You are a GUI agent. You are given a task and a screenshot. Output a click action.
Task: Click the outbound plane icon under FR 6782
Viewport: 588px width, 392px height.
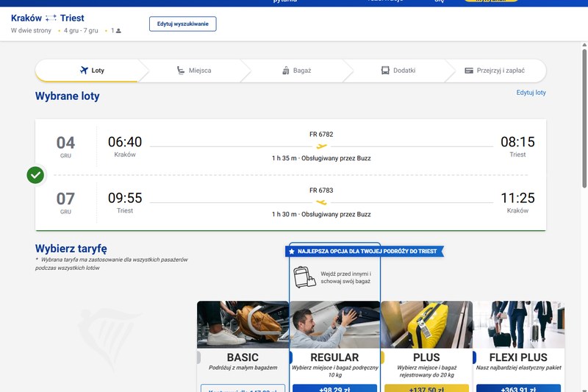tap(321, 146)
